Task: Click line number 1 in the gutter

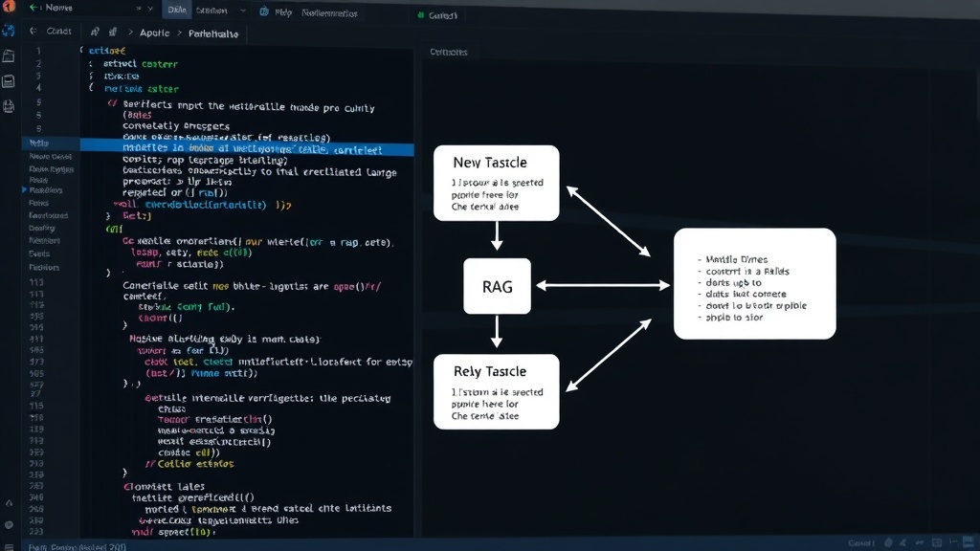Action: [38, 51]
